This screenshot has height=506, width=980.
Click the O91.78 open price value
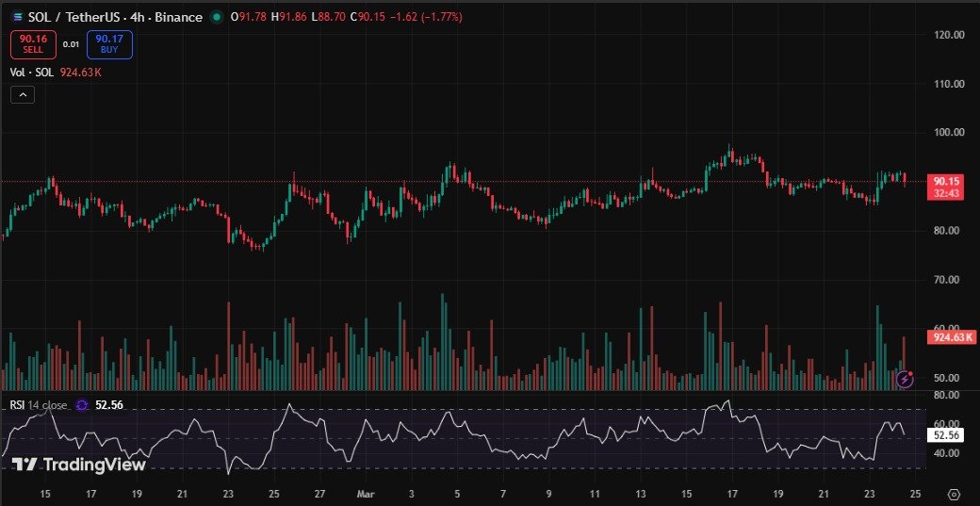tap(250, 18)
